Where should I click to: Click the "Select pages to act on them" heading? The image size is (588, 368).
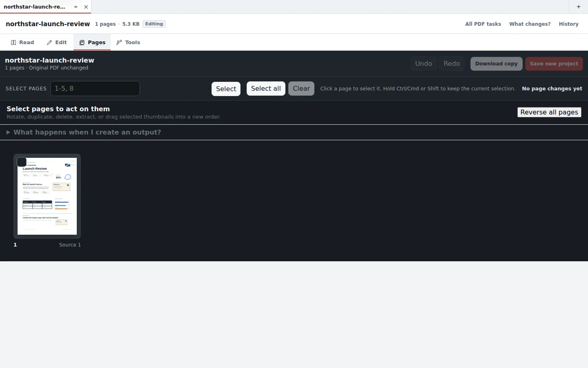58,109
